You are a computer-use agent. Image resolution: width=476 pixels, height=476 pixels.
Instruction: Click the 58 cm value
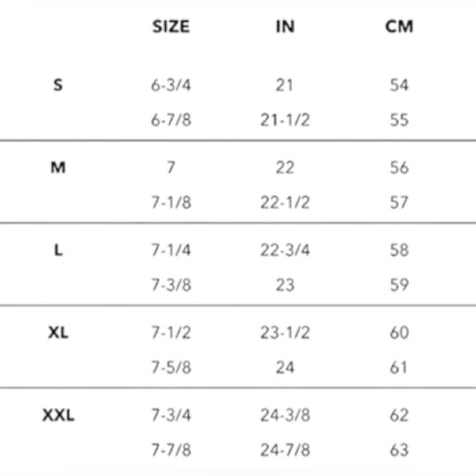pos(399,250)
